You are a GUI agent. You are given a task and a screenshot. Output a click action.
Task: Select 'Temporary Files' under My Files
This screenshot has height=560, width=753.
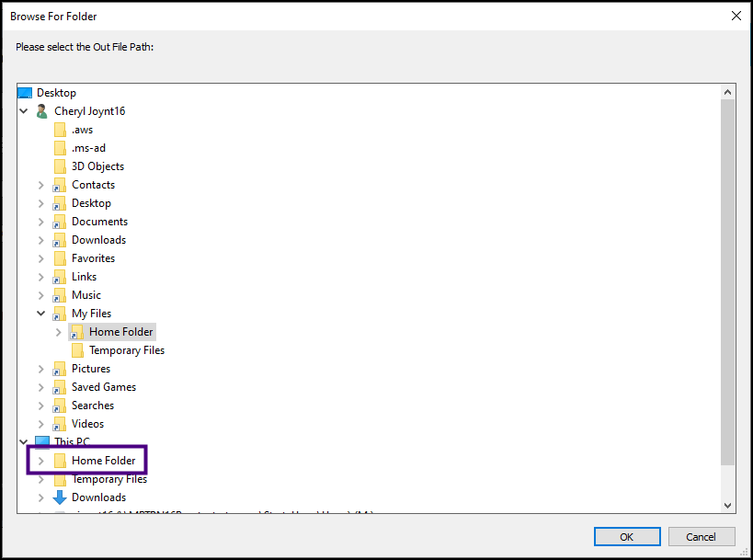point(127,350)
